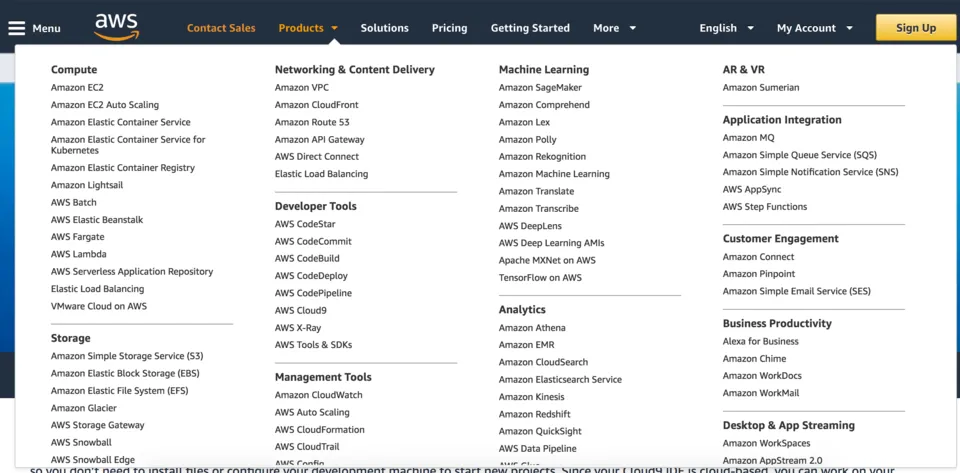Select Amazon Comprehend link

(x=544, y=105)
